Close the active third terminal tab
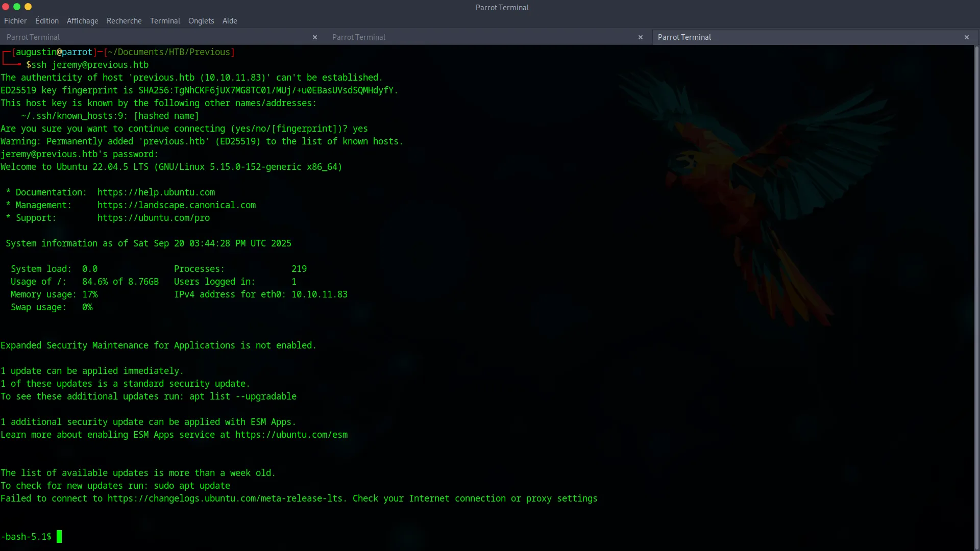 point(966,37)
